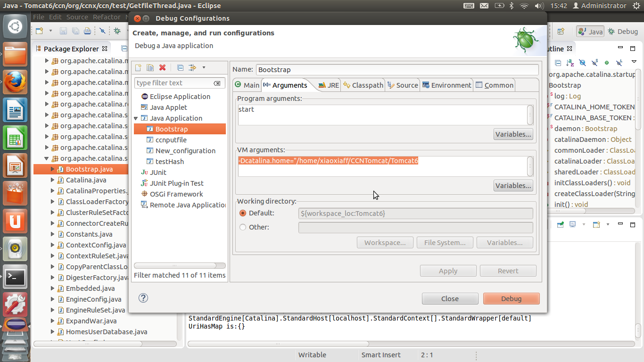Screen dimensions: 644x362
Task: Select ccnputfile launch configuration
Action: click(x=171, y=140)
